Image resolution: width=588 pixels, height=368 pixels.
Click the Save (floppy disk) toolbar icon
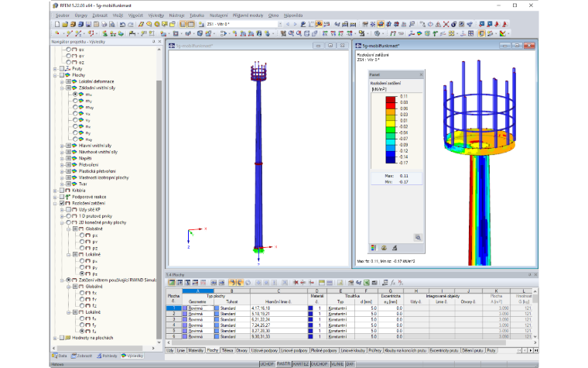point(88,24)
